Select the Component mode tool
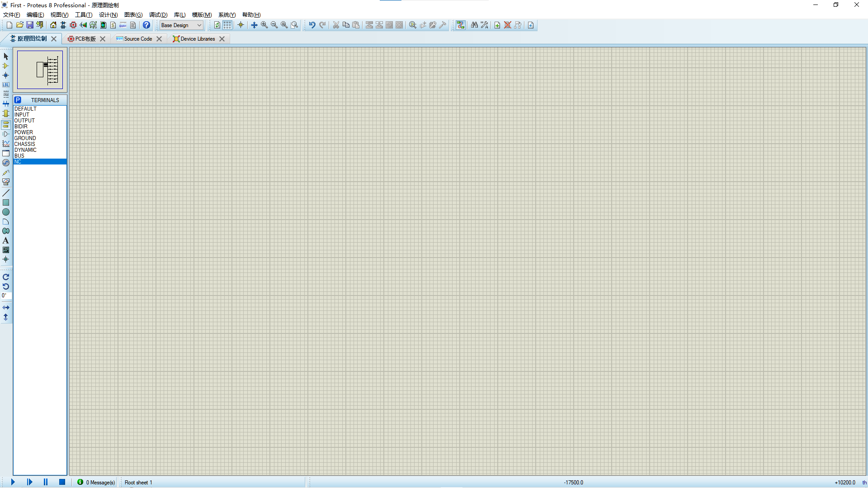The height and width of the screenshot is (488, 868). (x=6, y=66)
